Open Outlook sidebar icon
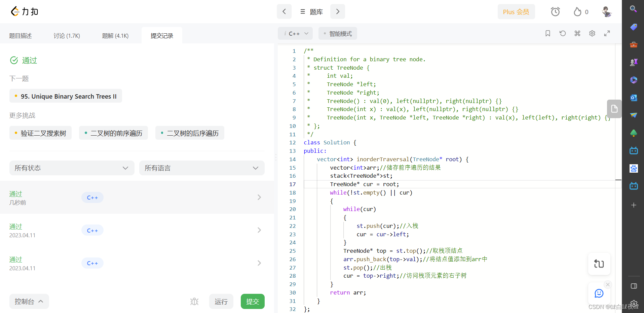 click(x=634, y=98)
